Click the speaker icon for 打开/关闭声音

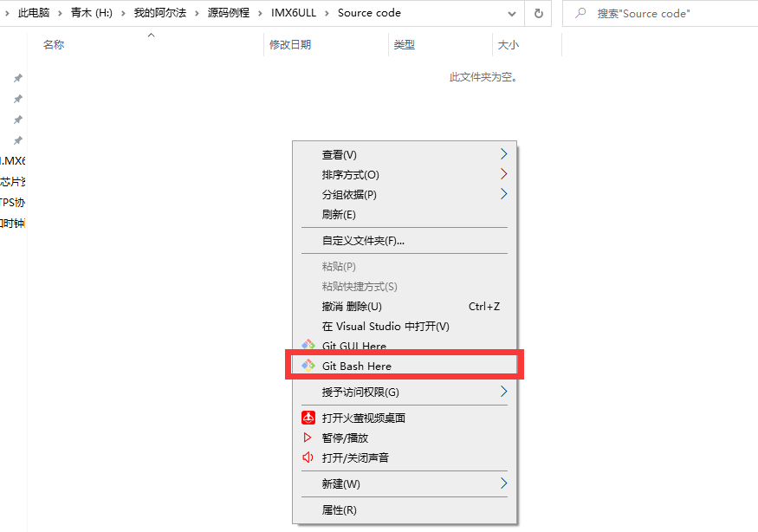(x=308, y=457)
